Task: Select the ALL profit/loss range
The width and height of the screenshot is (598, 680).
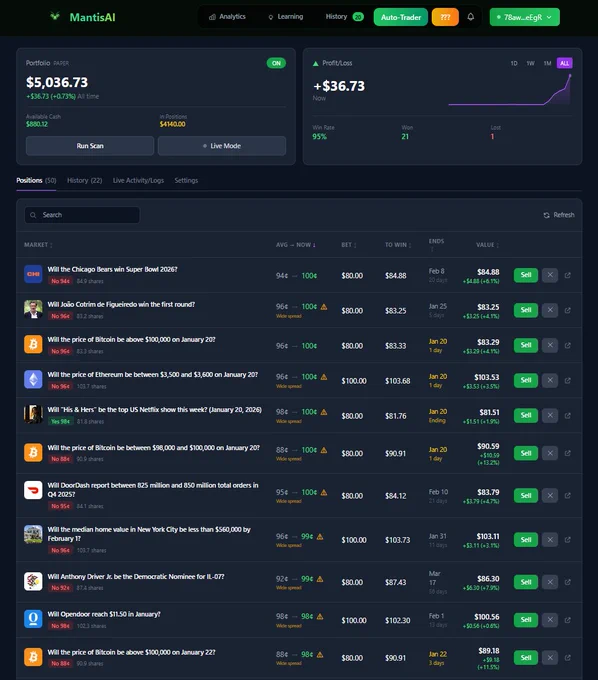Action: click(564, 63)
